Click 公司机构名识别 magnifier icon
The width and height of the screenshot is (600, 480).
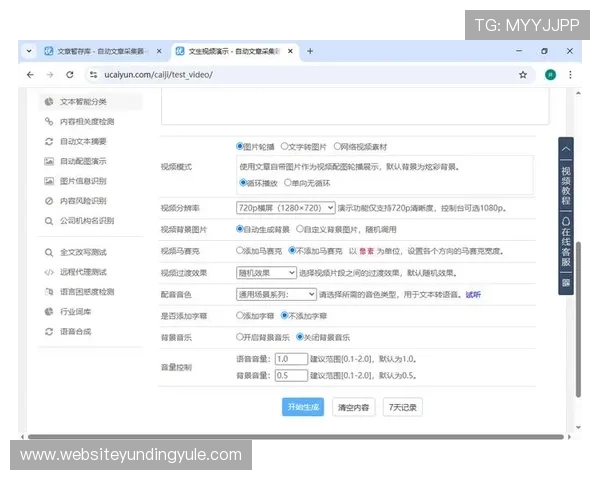click(49, 220)
